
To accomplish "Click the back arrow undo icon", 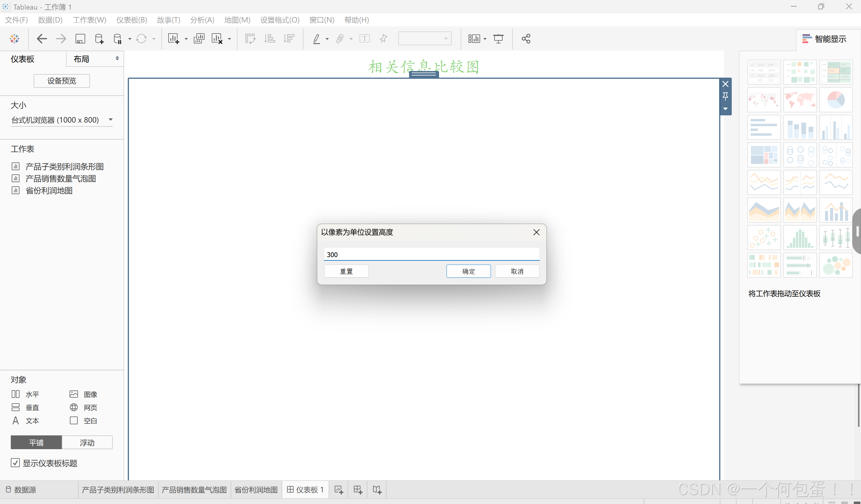I will point(42,39).
